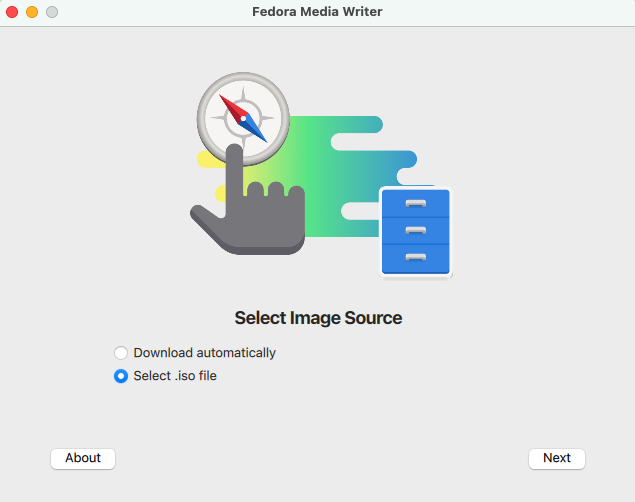Close the Fedora Media Writer window
This screenshot has width=635, height=502.
point(13,12)
